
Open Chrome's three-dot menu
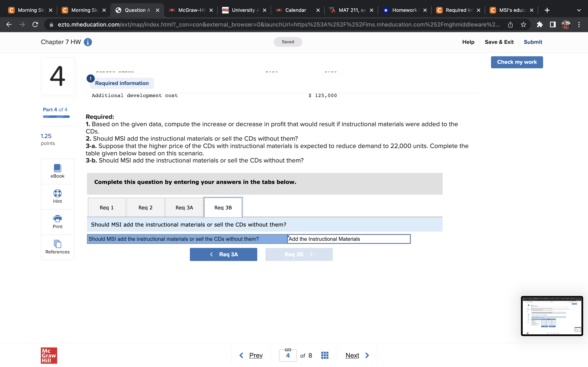[579, 24]
